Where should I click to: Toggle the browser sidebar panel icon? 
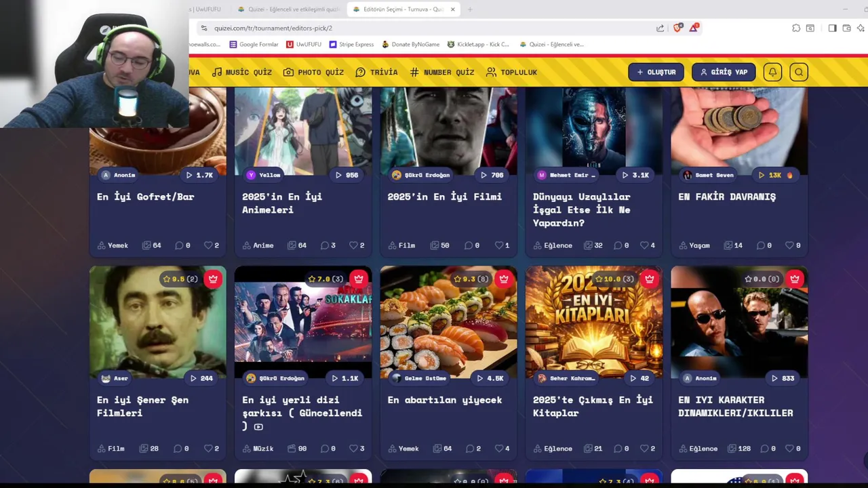[832, 28]
